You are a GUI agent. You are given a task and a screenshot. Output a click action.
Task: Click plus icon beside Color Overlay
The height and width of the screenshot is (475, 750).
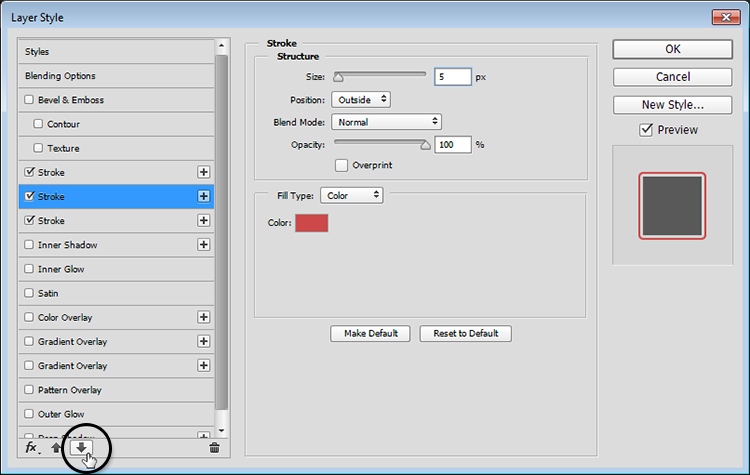coord(204,317)
